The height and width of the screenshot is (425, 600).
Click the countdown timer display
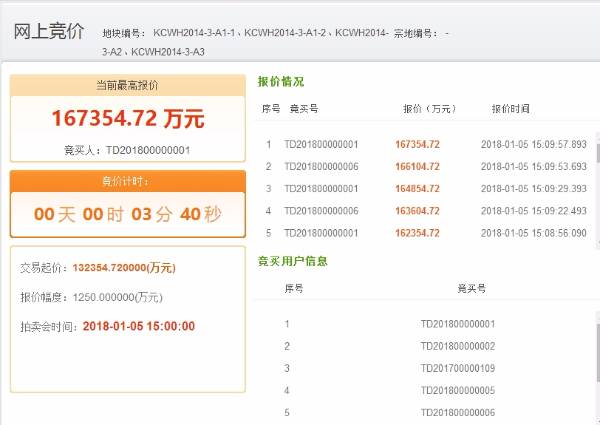click(x=127, y=214)
